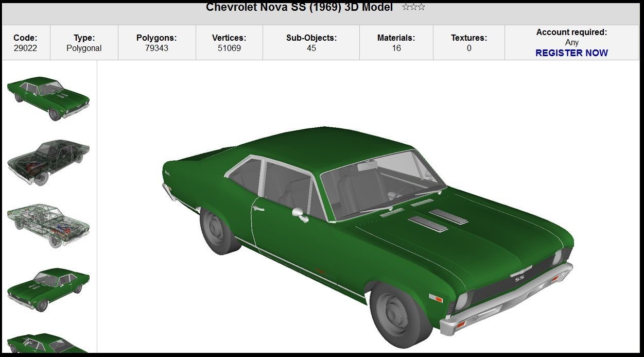Click the Sub-Objects value 45

311,48
